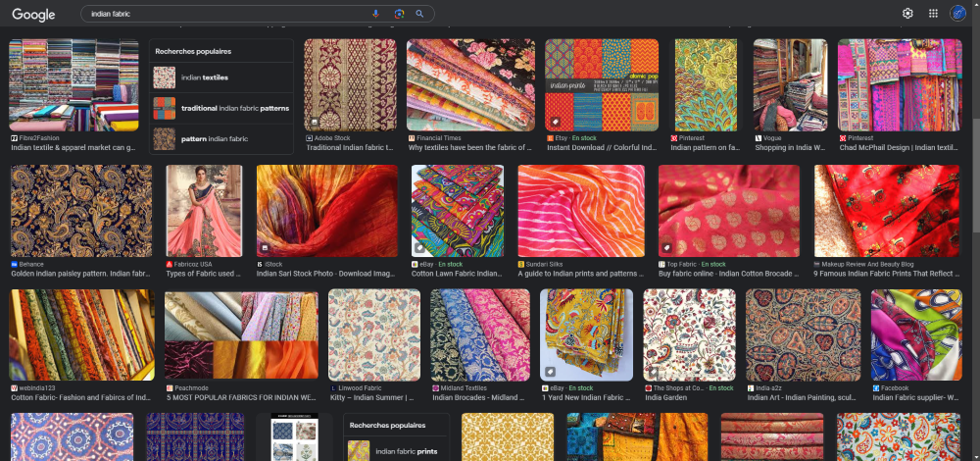Viewport: 980px width, 461px height.
Task: Open 'Indian Fabric supplier' Facebook link
Action: coord(915,398)
